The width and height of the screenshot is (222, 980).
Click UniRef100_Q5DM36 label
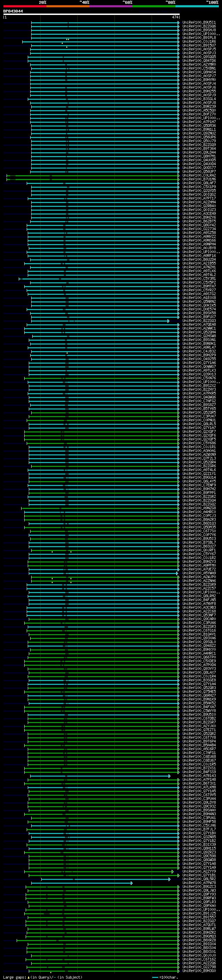click(199, 125)
